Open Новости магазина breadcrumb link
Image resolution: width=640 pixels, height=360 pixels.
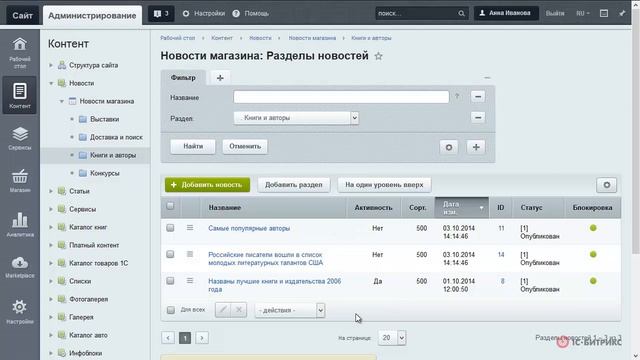click(x=312, y=38)
